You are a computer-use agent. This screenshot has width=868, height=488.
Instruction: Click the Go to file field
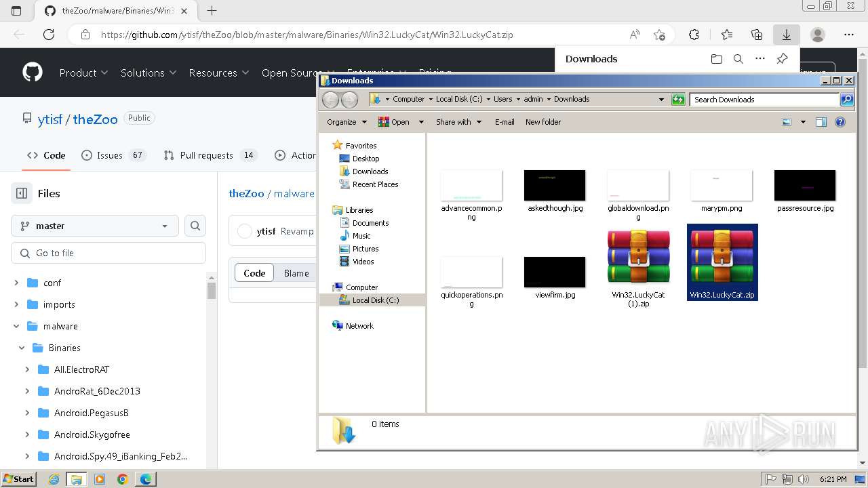click(x=108, y=253)
